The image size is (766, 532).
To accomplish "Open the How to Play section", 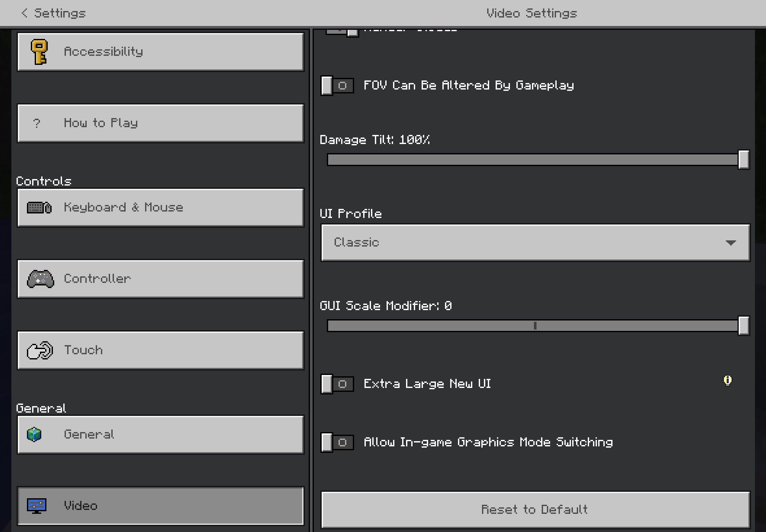I will pyautogui.click(x=160, y=123).
